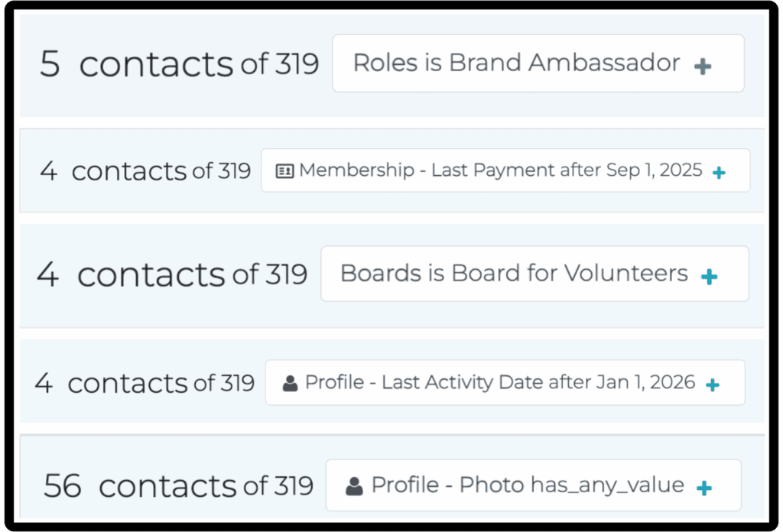Click plus icon next to Last Activity Date filter
783x532 pixels.
(x=713, y=385)
